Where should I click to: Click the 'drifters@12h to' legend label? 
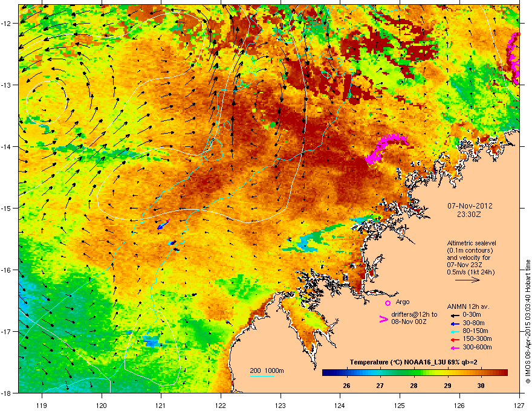pyautogui.click(x=414, y=315)
